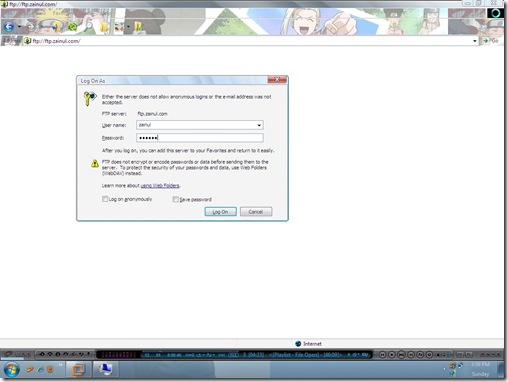Screen dimensions: 508x382
Task: Click the Views toolbar icon
Action: pyautogui.click(x=119, y=27)
